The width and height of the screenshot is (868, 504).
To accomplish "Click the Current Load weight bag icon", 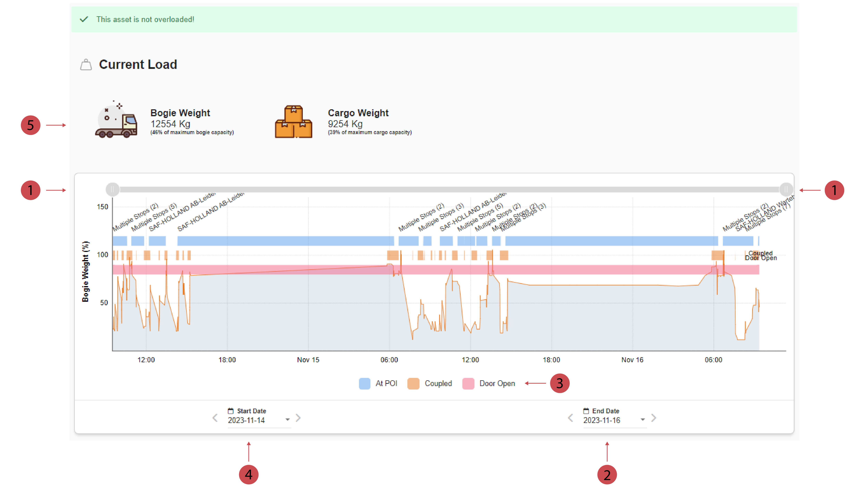I will coord(86,65).
